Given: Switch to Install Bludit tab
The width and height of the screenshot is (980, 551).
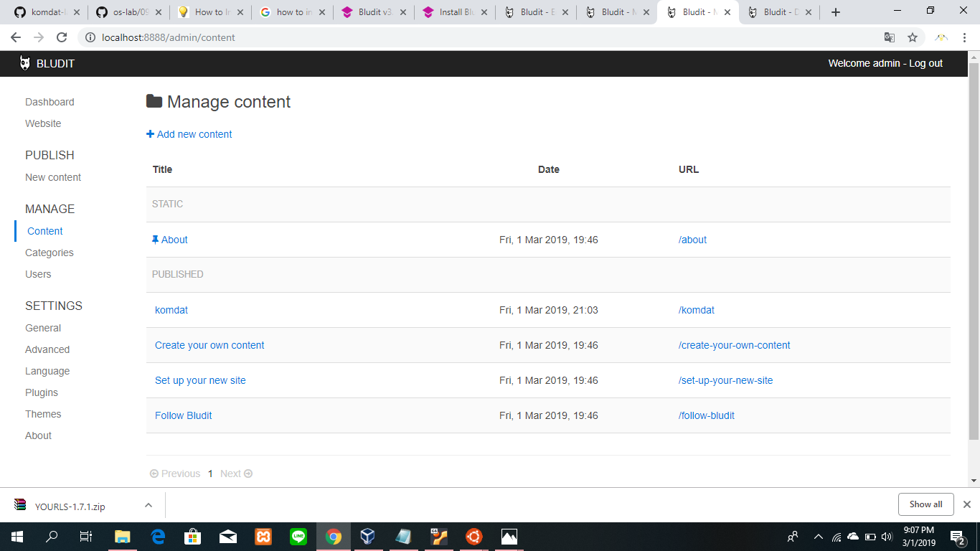Looking at the screenshot, I should 456,12.
